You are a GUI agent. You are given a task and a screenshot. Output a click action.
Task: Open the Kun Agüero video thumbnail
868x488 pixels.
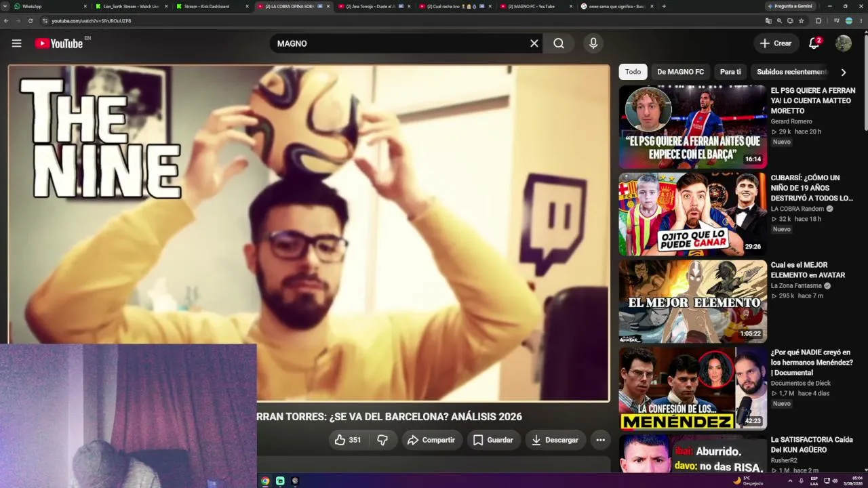click(692, 454)
